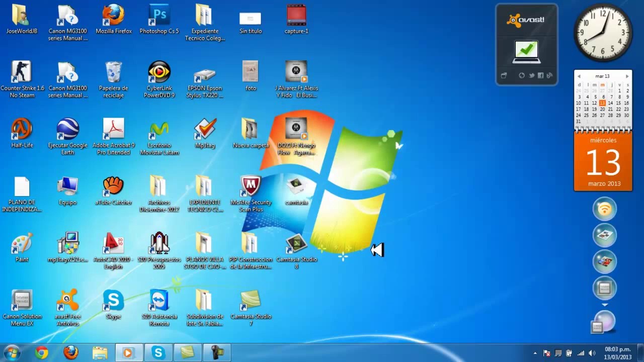
Task: Open the Windows Start menu
Action: click(12, 352)
